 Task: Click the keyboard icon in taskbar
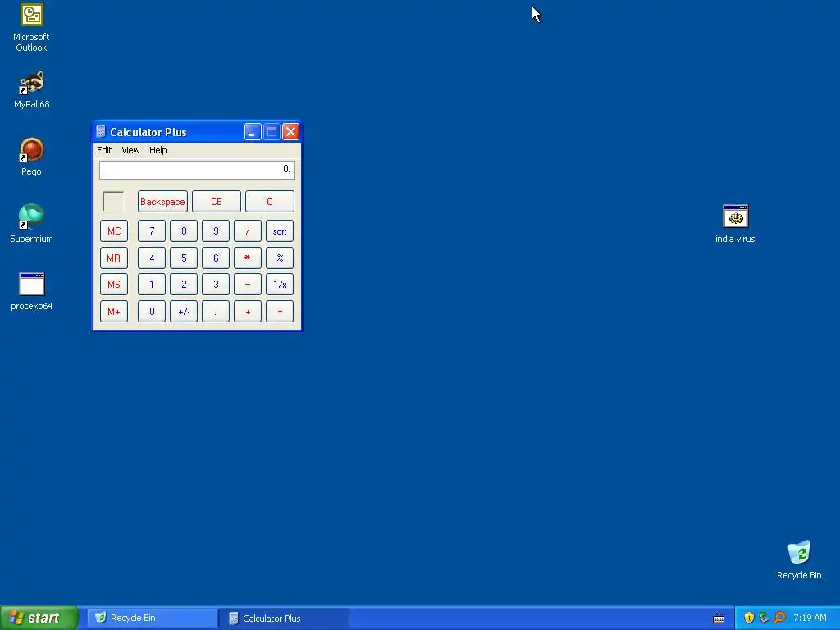pos(719,619)
